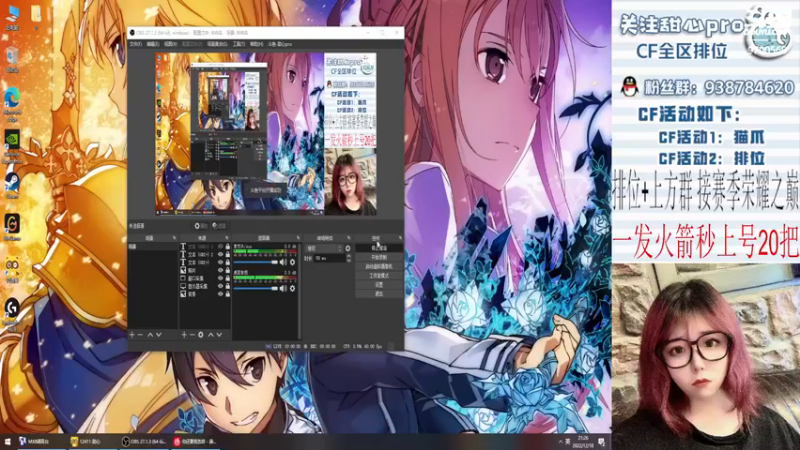Viewport: 800px width, 450px height.
Task: Open the File menu in OBS
Action: tap(135, 44)
